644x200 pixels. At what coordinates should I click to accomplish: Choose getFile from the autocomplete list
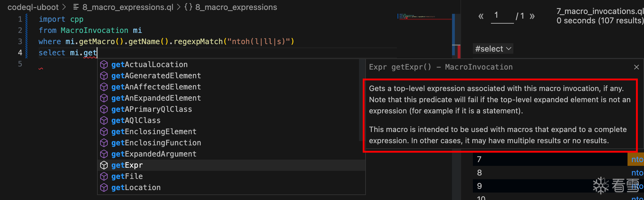(x=127, y=176)
